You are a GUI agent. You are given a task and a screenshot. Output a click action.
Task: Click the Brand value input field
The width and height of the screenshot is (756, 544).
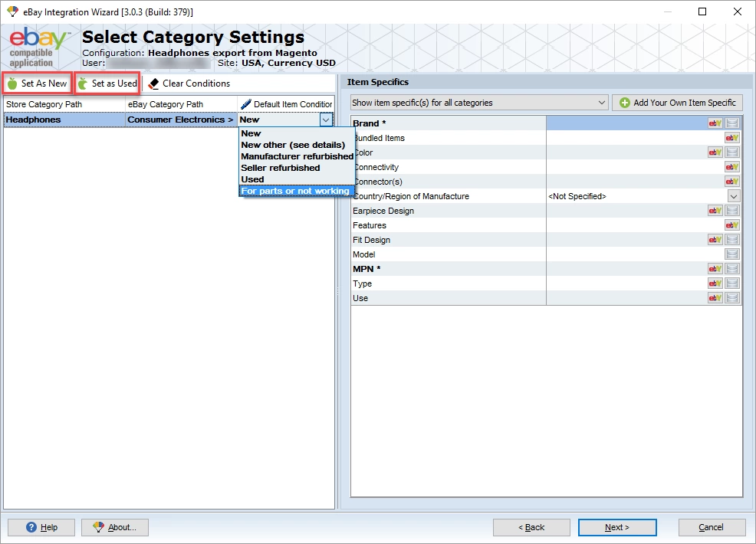(626, 123)
